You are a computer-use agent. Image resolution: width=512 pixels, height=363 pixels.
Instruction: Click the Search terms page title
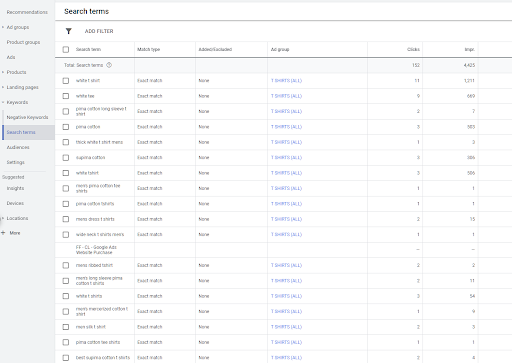click(x=86, y=11)
